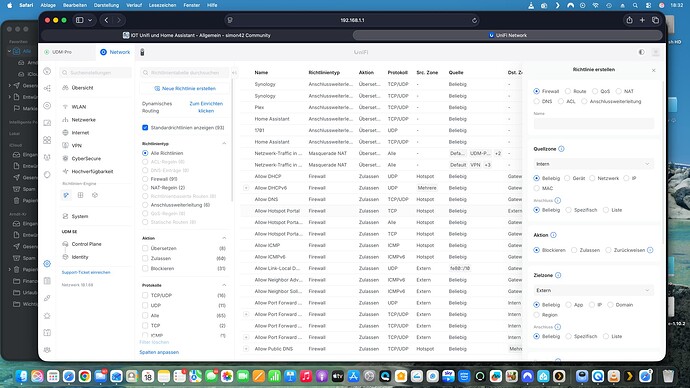Open Internet settings section
Screen dimensions: 690x388
[80, 132]
